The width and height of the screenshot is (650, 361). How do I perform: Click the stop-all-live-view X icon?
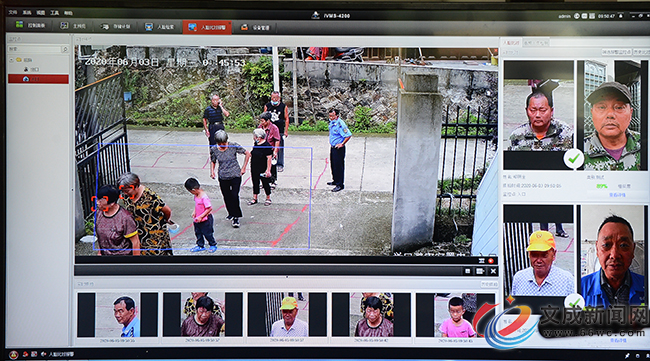click(493, 271)
